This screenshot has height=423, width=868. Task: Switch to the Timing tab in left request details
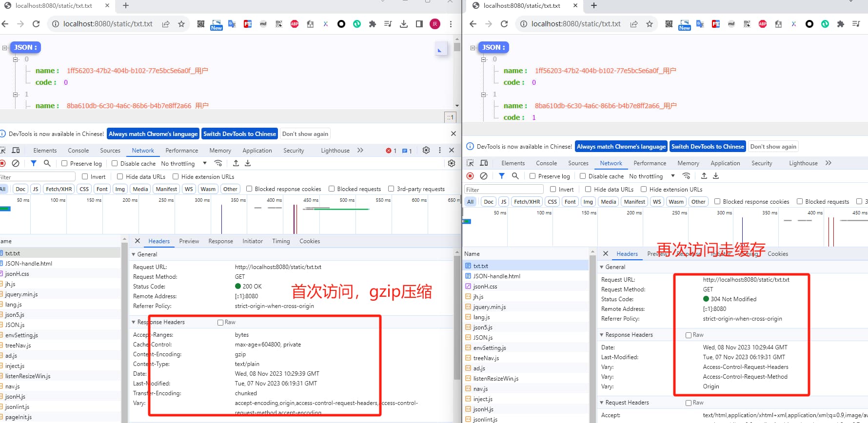point(281,241)
